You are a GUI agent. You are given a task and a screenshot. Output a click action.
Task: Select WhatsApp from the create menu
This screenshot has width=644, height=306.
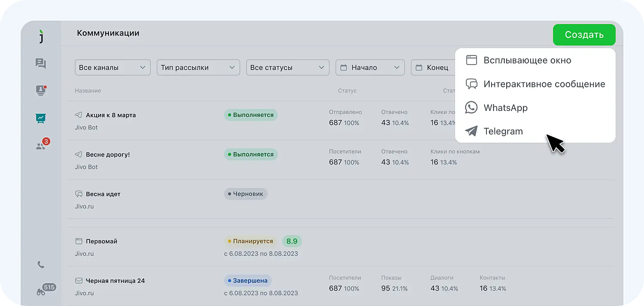point(505,108)
